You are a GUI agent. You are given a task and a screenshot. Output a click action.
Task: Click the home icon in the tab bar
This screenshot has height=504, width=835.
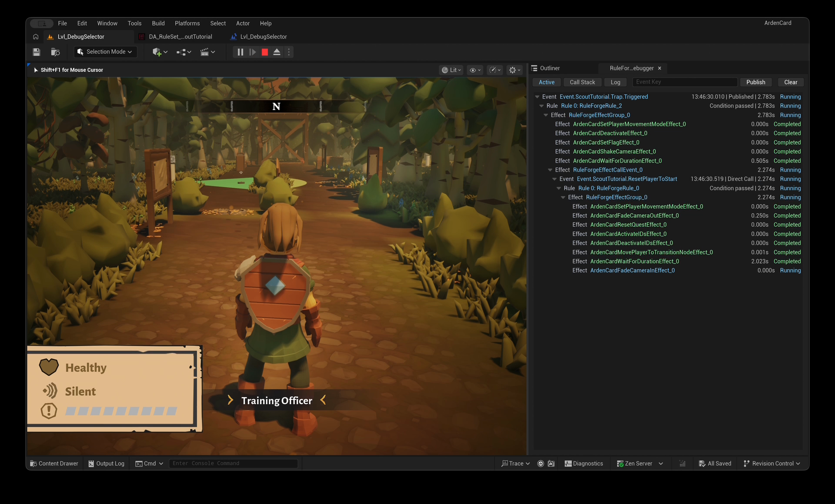(x=36, y=37)
